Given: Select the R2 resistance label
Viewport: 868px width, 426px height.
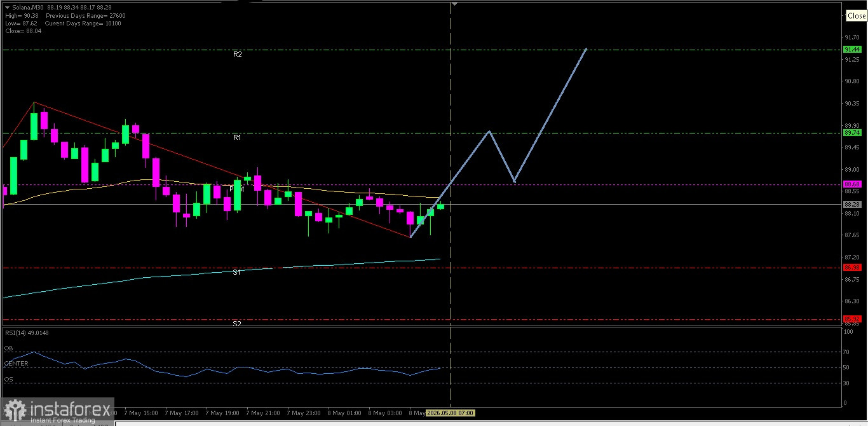Looking at the screenshot, I should click(237, 55).
